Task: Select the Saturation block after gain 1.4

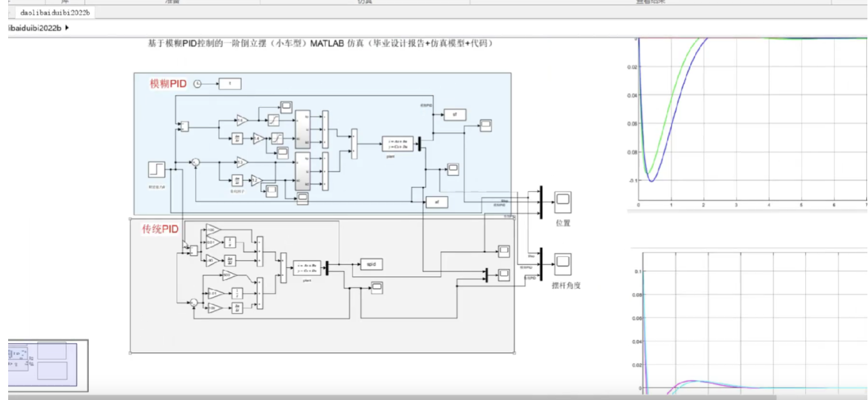Action: click(277, 138)
